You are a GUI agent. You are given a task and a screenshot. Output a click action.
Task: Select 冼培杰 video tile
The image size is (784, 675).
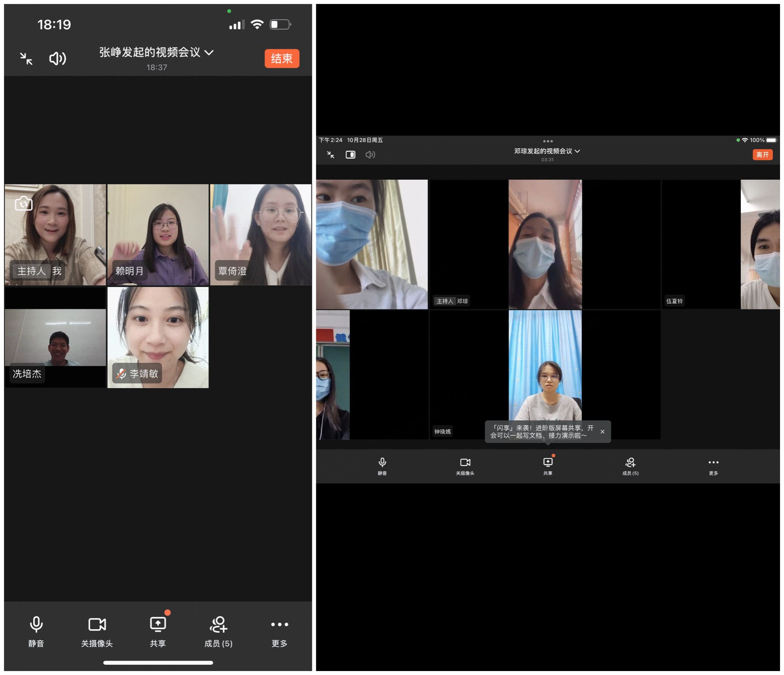click(x=55, y=337)
